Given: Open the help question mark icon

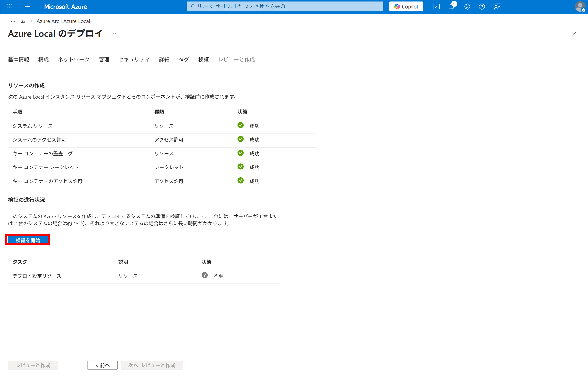Looking at the screenshot, I should (x=482, y=7).
